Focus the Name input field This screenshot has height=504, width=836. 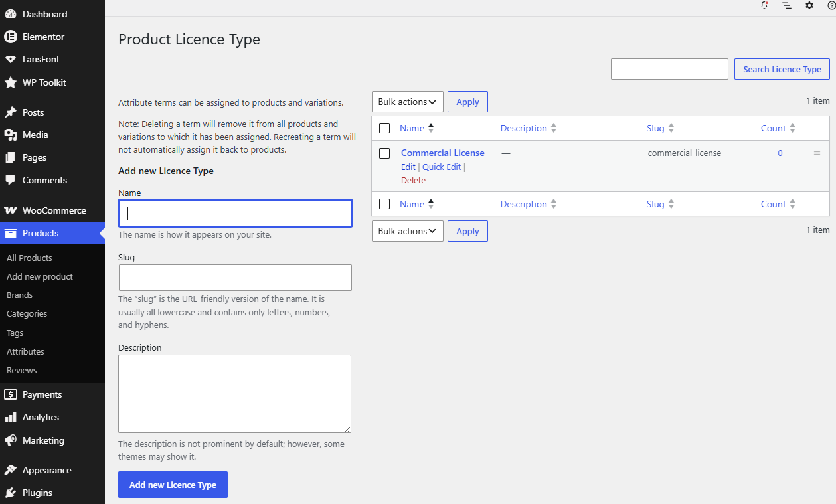click(x=235, y=213)
